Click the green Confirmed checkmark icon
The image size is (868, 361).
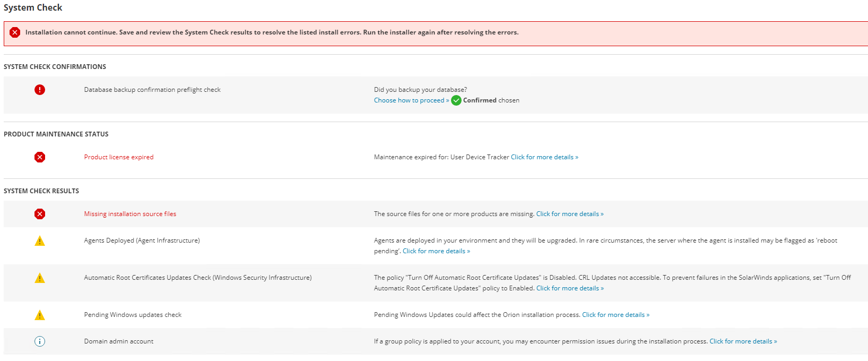pyautogui.click(x=456, y=100)
